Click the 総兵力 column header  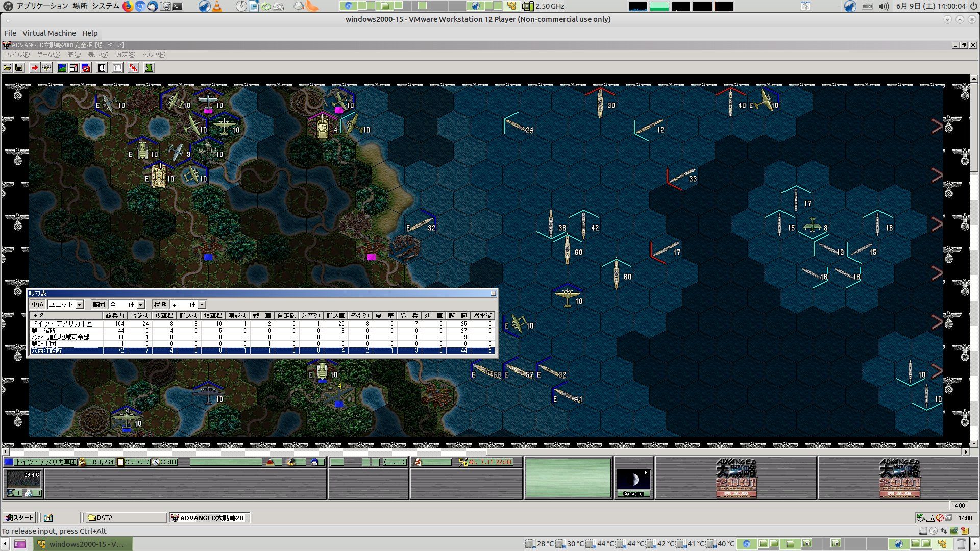coord(115,316)
